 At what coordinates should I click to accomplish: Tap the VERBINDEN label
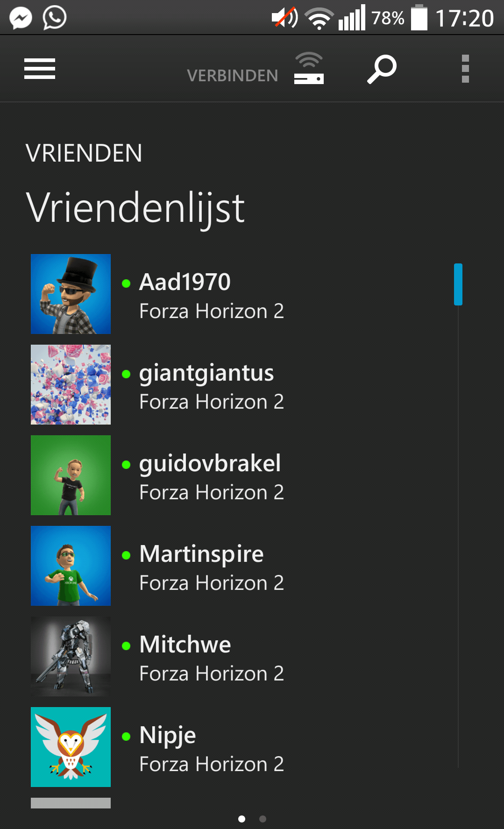tap(233, 76)
